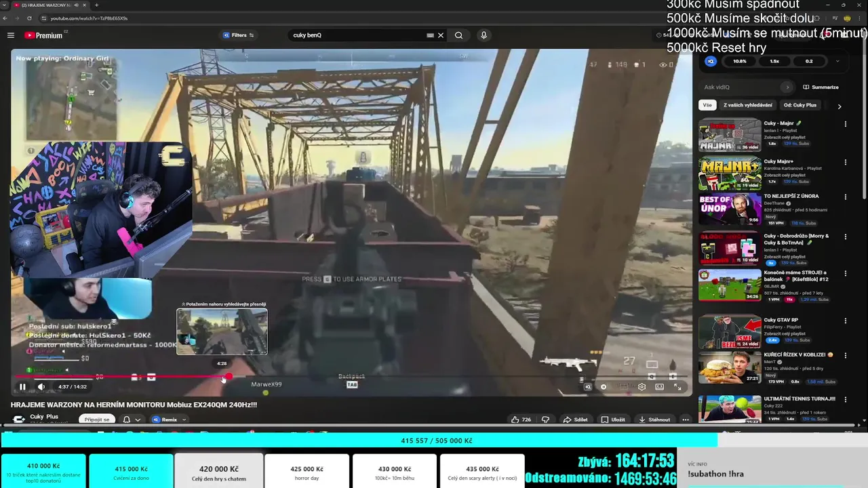Click vidIQ icon in player controls
The width and height of the screenshot is (868, 488).
[588, 387]
